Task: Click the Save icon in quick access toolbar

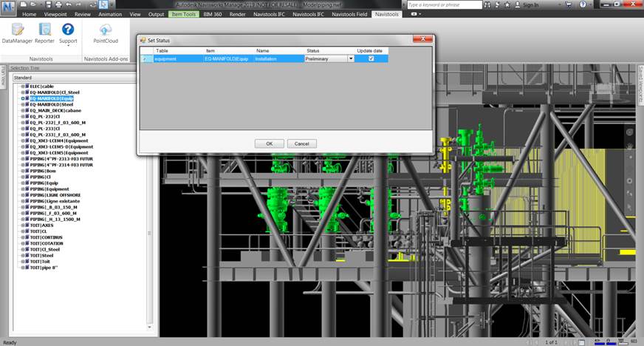Action: pos(48,4)
